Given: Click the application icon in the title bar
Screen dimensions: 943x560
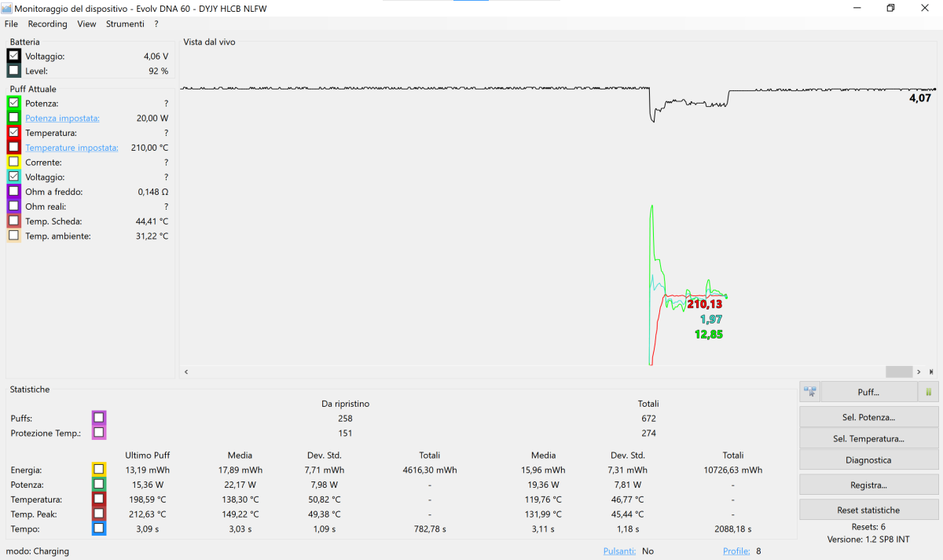Looking at the screenshot, I should click(7, 8).
